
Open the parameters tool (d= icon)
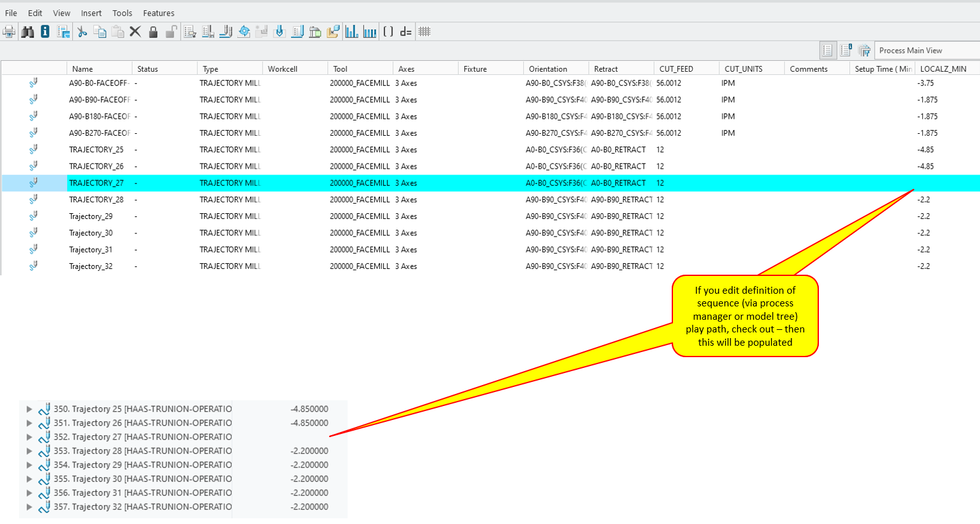pyautogui.click(x=407, y=31)
